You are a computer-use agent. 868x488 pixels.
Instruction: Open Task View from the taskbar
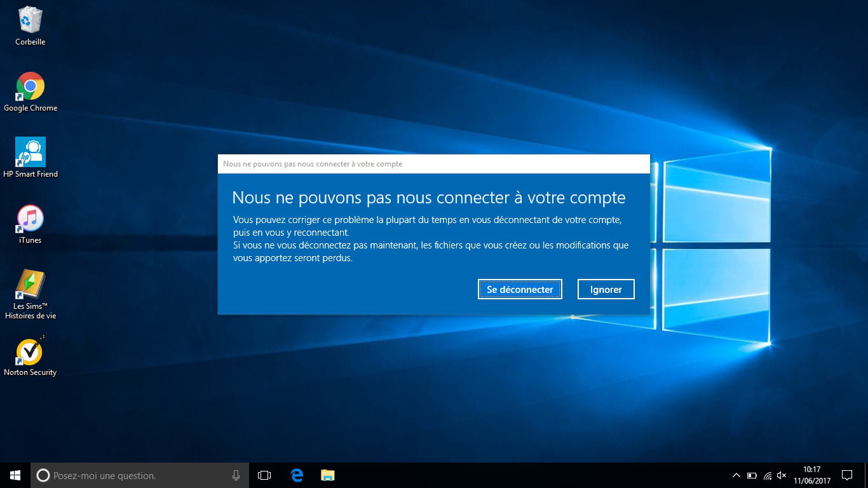click(264, 475)
